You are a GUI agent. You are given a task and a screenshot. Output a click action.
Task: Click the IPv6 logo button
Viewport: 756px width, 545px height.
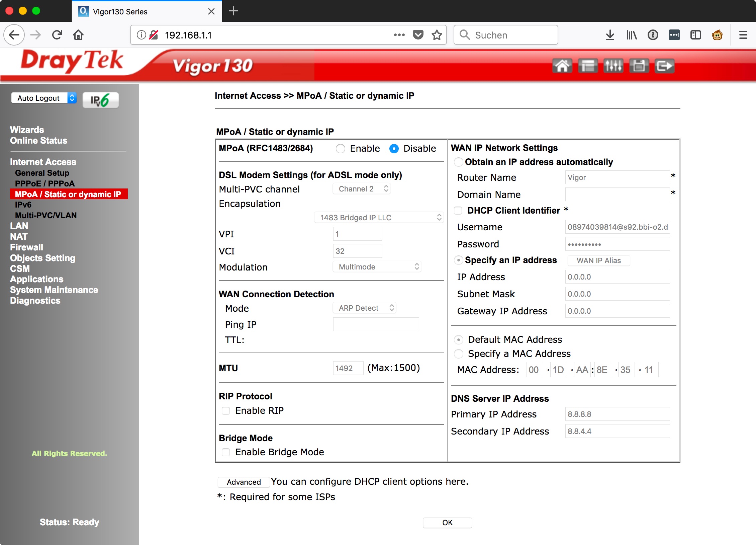100,100
